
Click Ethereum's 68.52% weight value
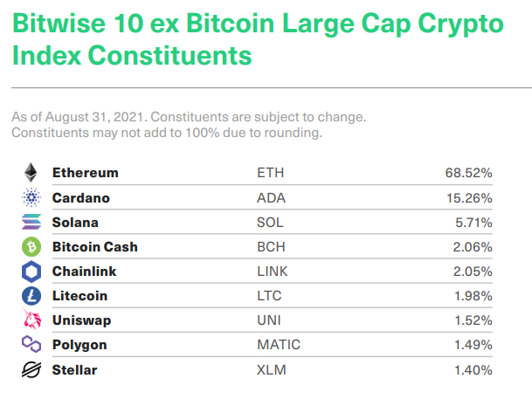468,173
